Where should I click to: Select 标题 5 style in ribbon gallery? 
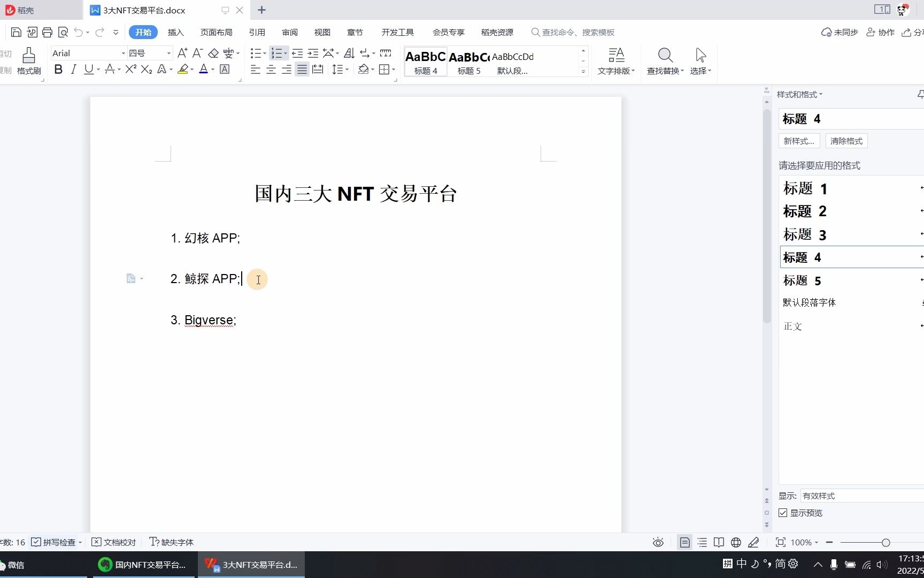click(469, 62)
